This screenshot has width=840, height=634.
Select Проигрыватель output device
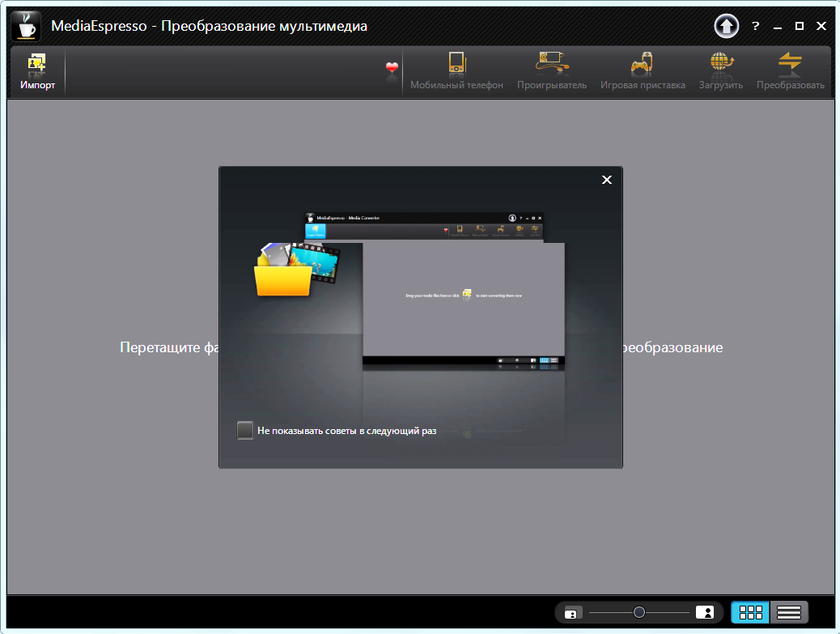pos(551,65)
